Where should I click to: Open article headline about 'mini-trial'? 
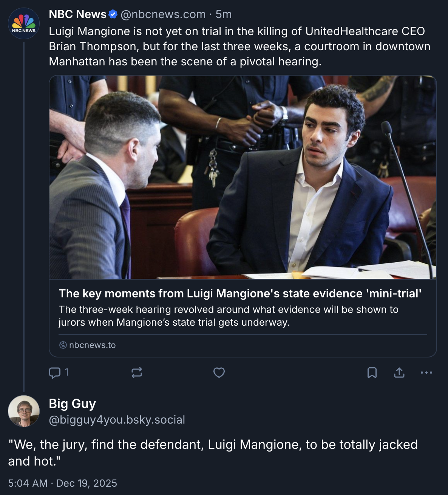click(240, 294)
